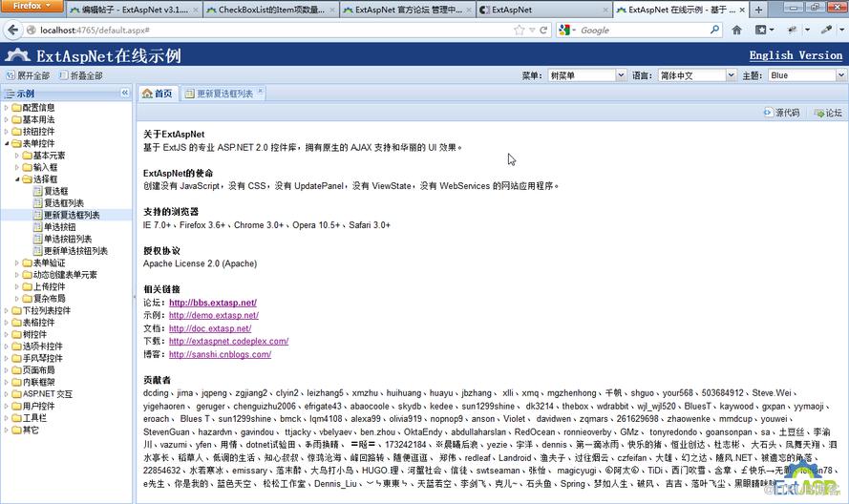Switch to browser tab CheckBoxList的Item项数量
Screen dimensions: 849x504
click(271, 10)
